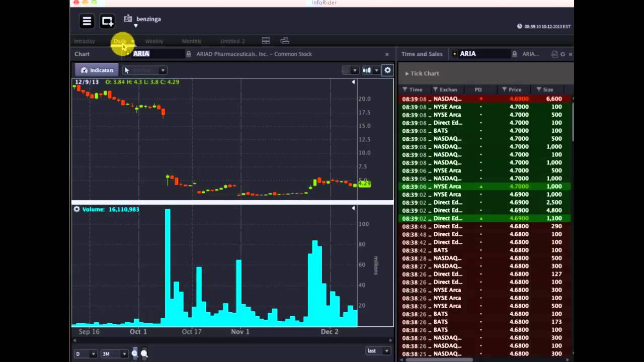Image resolution: width=644 pixels, height=362 pixels.
Task: Open the D interval dropdown
Action: pyautogui.click(x=86, y=353)
